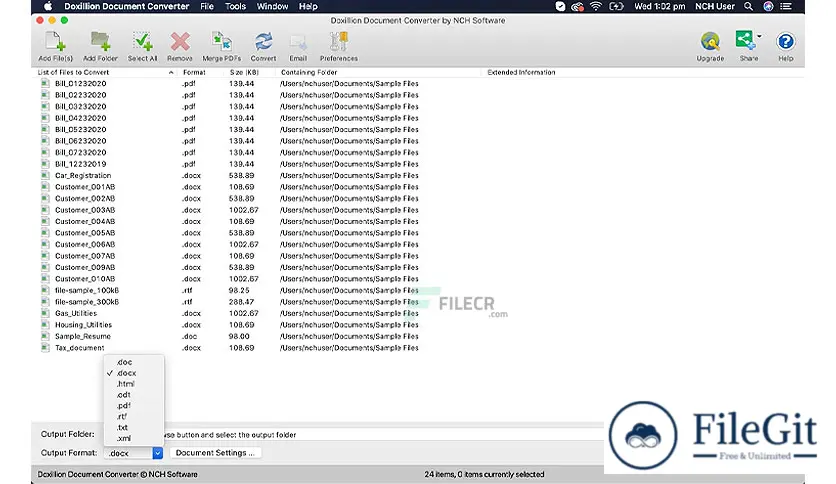The height and width of the screenshot is (484, 836).
Task: Open Spotlight search in menu bar
Action: [749, 6]
